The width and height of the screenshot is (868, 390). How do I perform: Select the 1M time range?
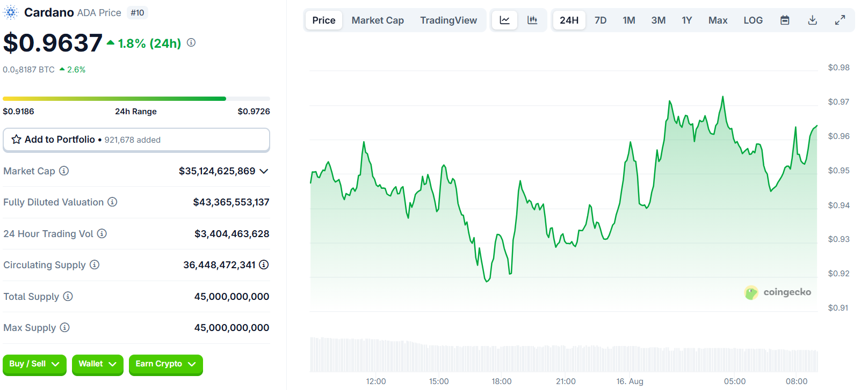629,20
